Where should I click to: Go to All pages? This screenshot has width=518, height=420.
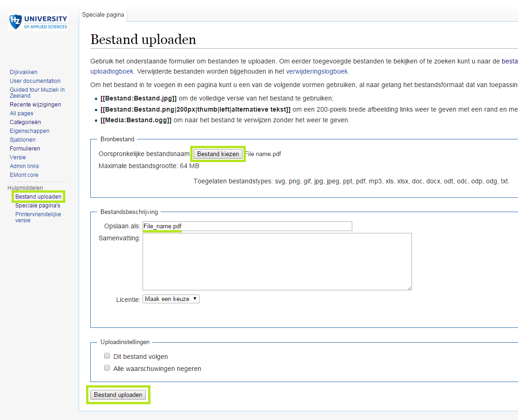[21, 113]
